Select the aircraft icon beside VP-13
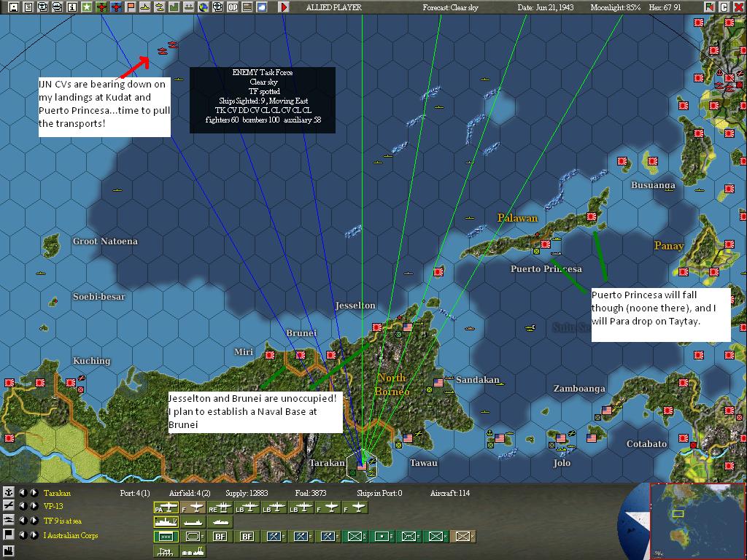This screenshot has width=747, height=560. coord(9,506)
